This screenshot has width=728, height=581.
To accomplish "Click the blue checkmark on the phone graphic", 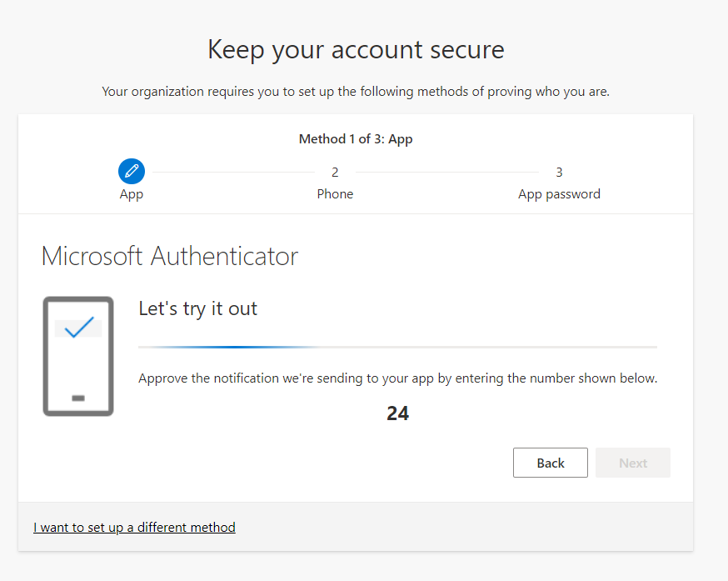I will (78, 328).
